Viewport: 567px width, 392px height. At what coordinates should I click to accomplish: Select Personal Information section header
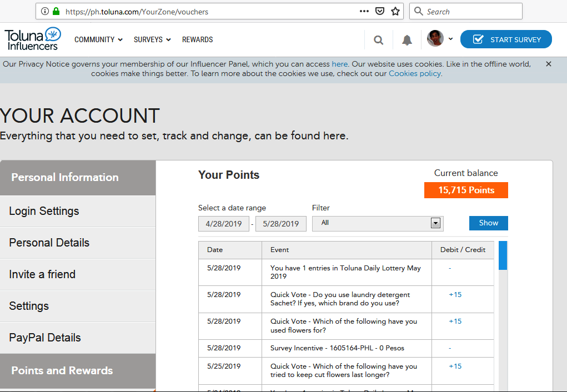click(78, 178)
